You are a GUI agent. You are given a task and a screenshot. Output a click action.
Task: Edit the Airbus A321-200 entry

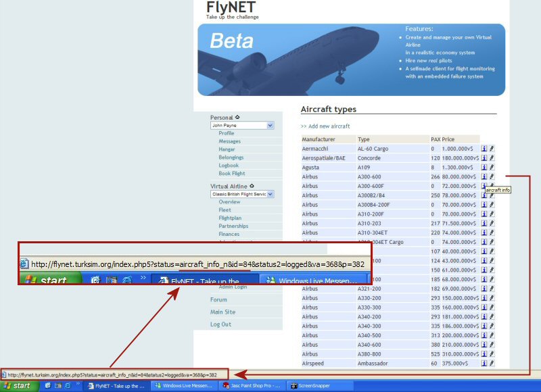(x=492, y=289)
